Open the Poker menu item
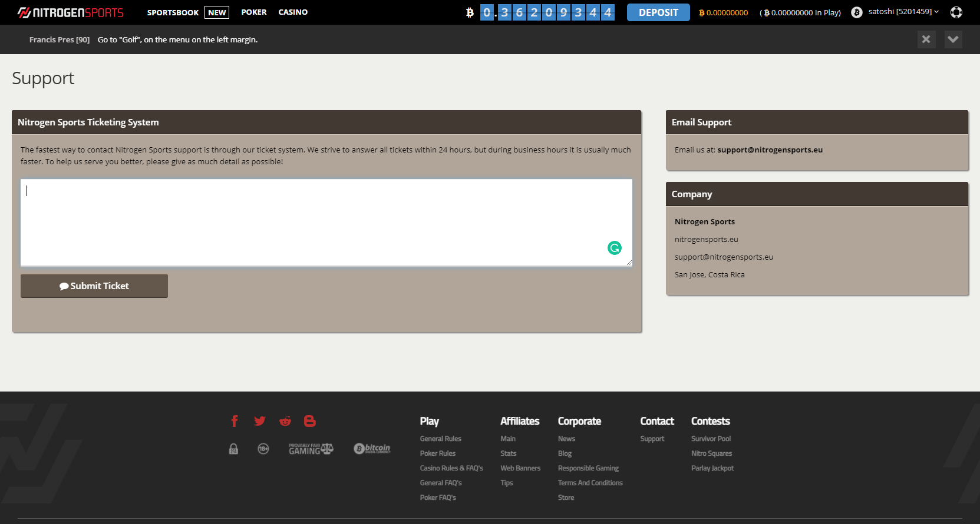 pos(254,12)
